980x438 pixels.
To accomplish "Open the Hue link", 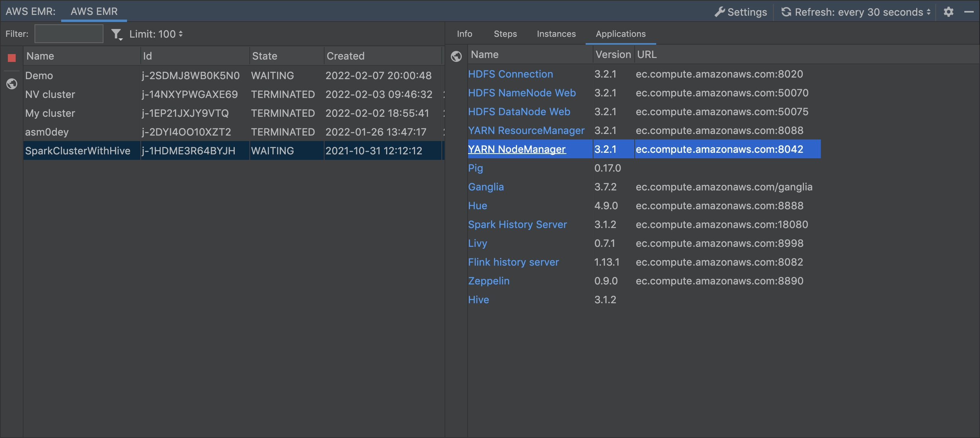I will click(x=477, y=206).
